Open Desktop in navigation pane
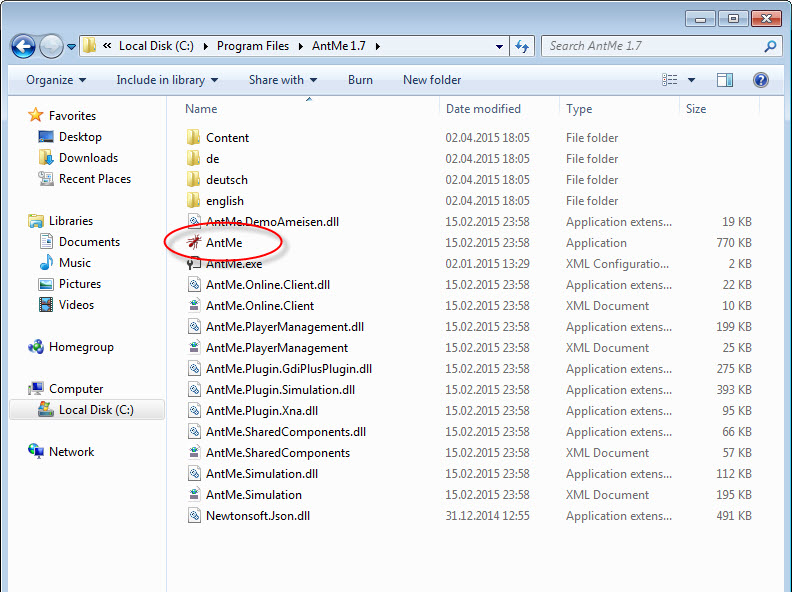 [x=80, y=137]
